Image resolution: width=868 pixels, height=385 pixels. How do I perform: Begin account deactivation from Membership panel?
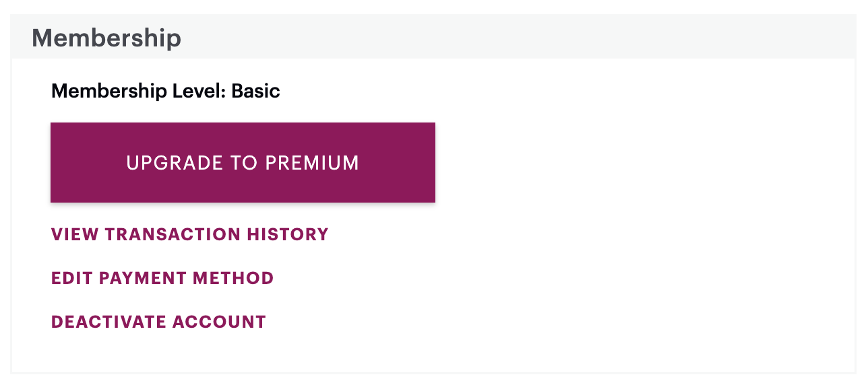tap(159, 322)
